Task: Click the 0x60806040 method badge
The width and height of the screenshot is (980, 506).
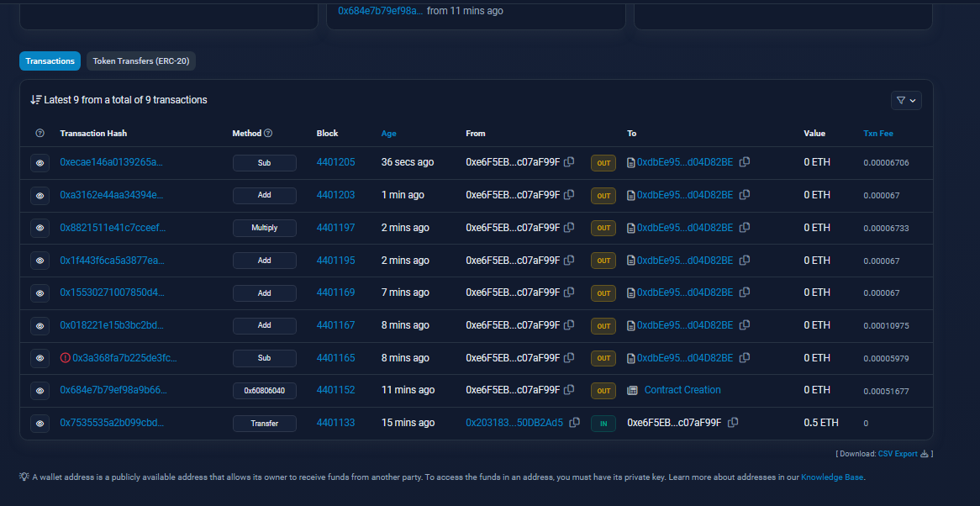Action: (265, 391)
